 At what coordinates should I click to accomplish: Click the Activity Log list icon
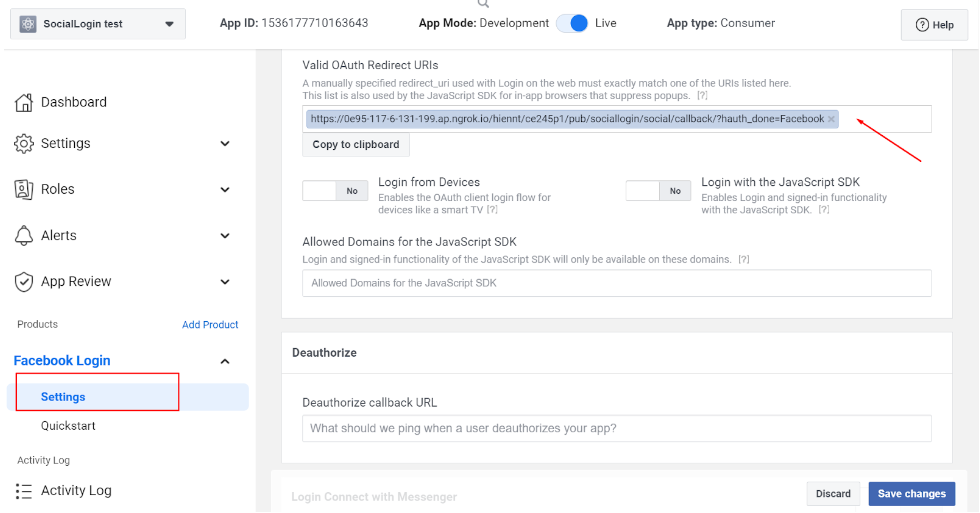tap(24, 491)
